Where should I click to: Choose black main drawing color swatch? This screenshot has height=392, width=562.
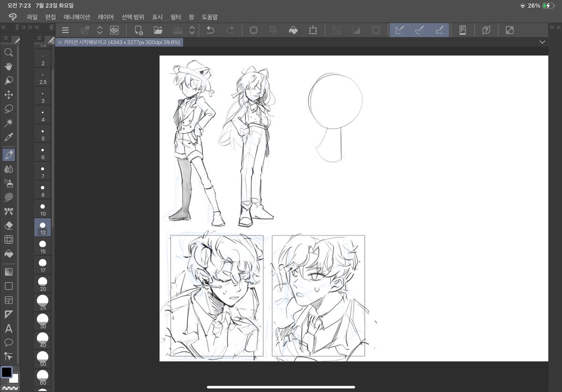[x=6, y=372]
